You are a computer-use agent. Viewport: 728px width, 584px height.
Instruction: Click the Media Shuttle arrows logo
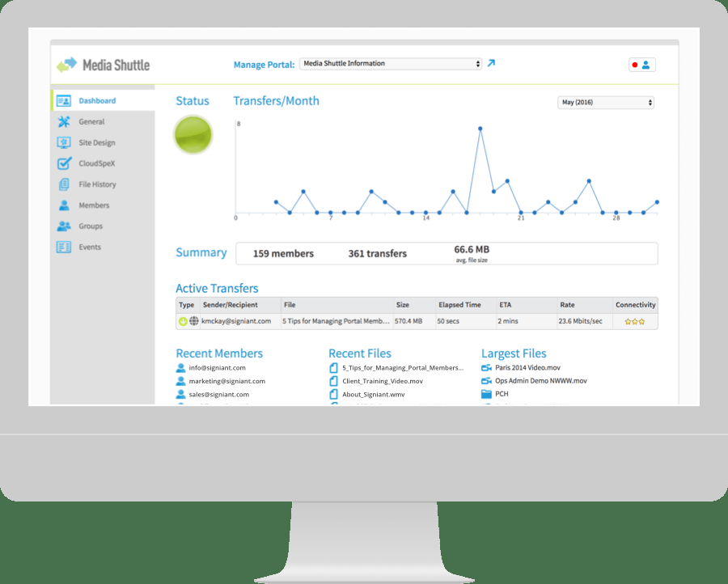click(x=67, y=65)
